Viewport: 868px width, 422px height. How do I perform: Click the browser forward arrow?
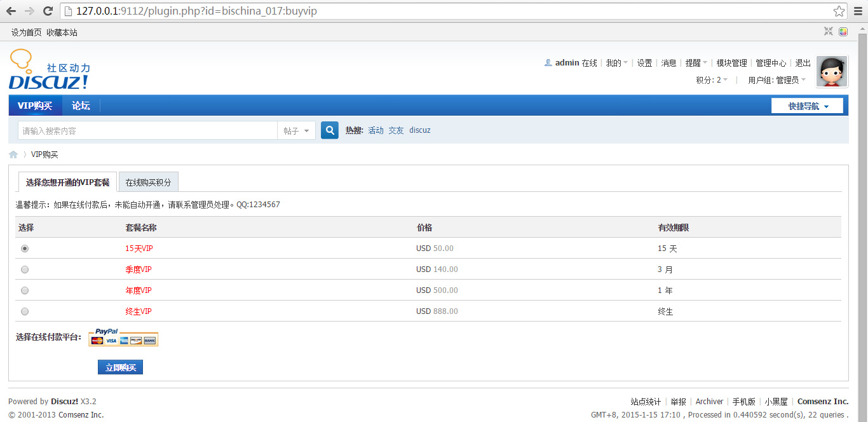(x=29, y=11)
